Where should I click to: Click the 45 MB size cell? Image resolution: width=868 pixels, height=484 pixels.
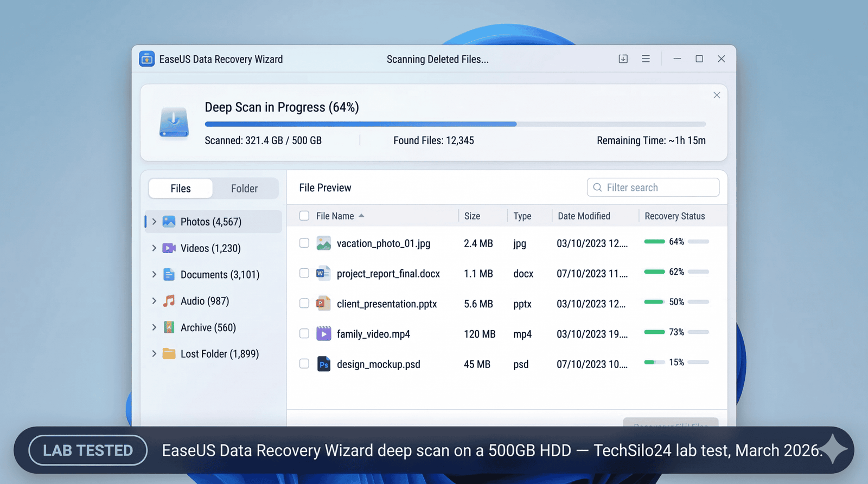tap(477, 364)
